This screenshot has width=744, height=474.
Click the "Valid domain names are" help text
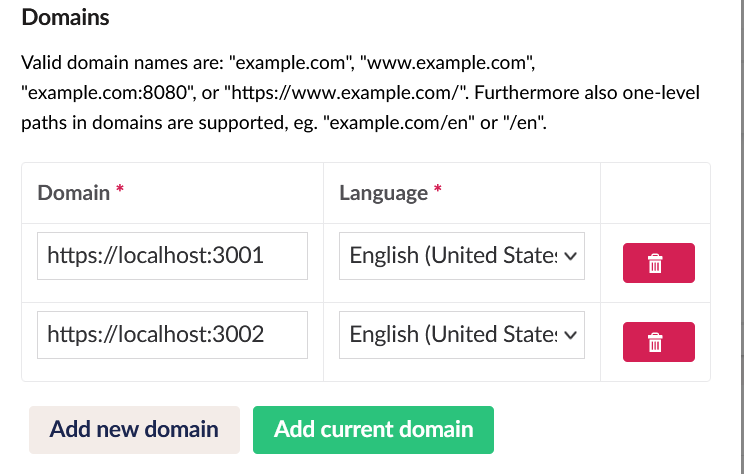tap(121, 63)
